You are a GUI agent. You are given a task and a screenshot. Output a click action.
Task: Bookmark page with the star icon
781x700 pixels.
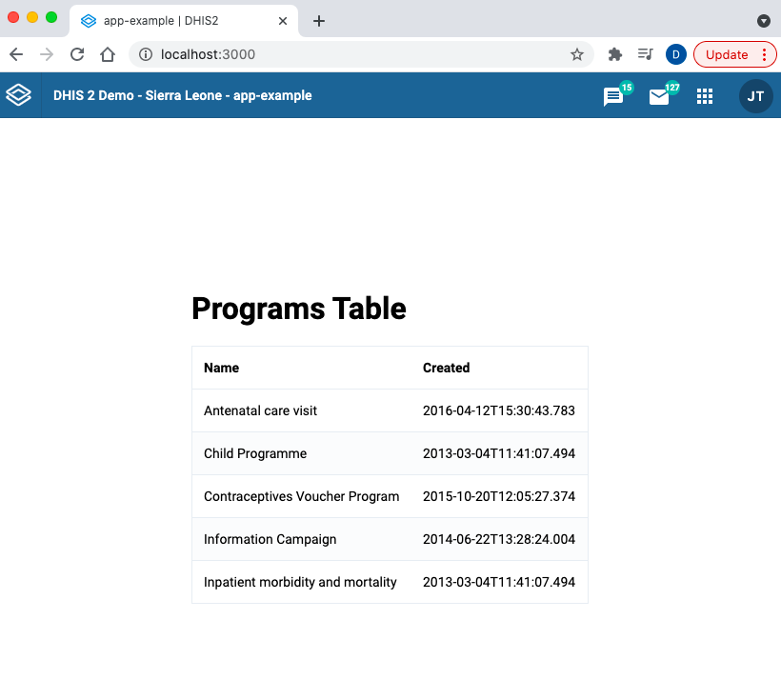[577, 54]
